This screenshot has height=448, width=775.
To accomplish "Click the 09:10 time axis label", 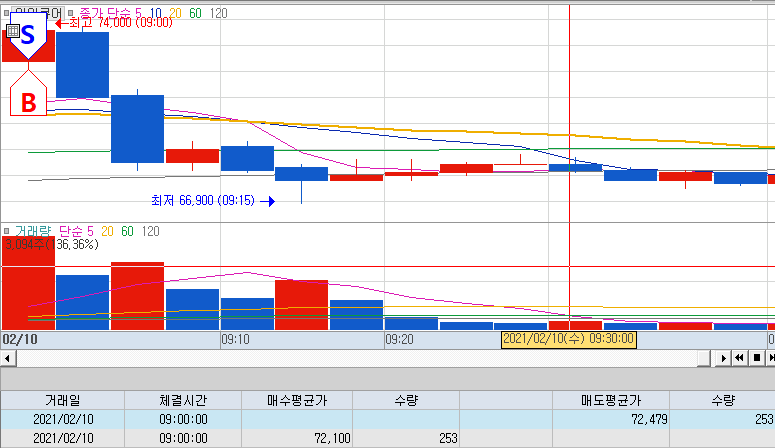I will (x=236, y=339).
